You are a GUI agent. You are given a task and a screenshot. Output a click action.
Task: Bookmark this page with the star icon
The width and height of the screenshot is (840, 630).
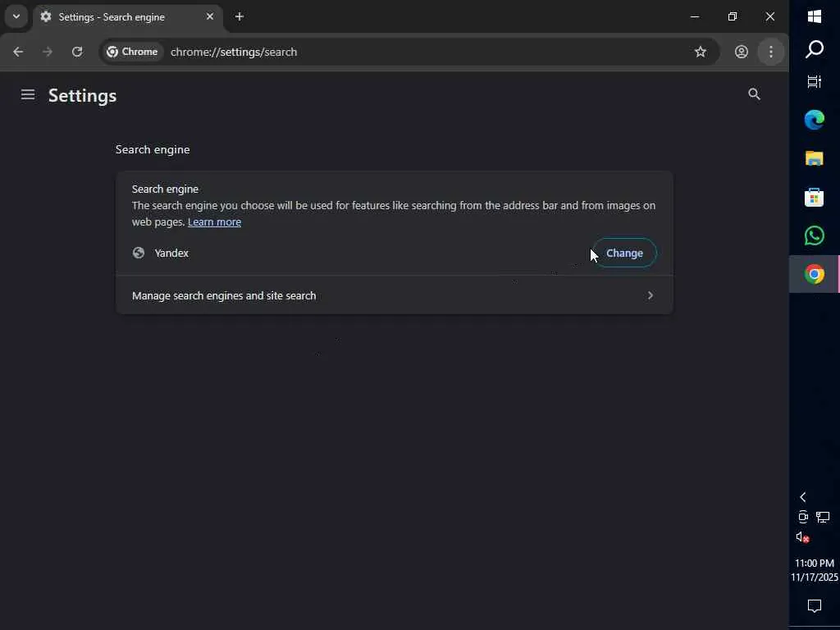pyautogui.click(x=701, y=52)
